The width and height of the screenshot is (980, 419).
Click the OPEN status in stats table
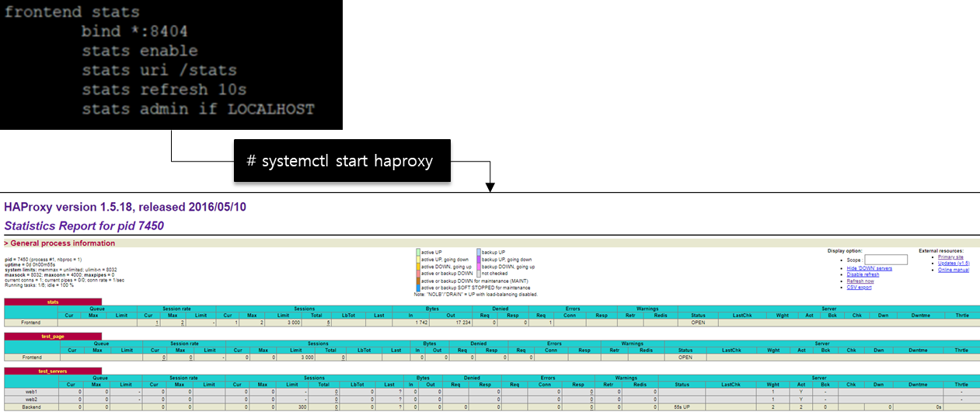[698, 322]
